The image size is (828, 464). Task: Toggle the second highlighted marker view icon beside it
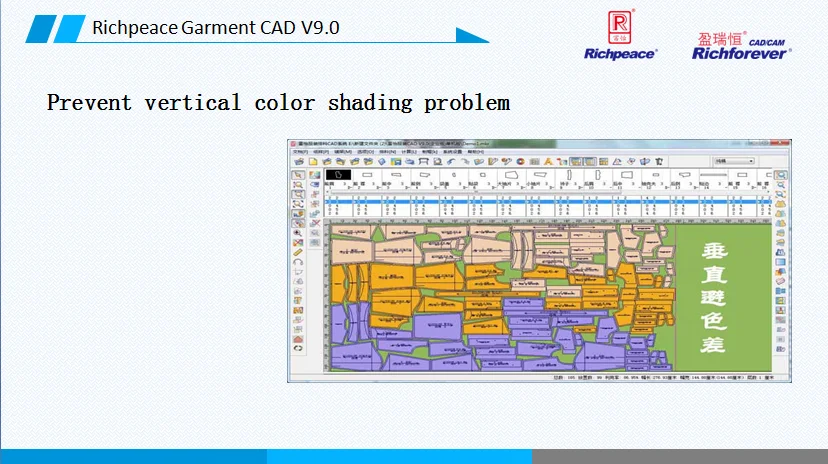pos(589,162)
